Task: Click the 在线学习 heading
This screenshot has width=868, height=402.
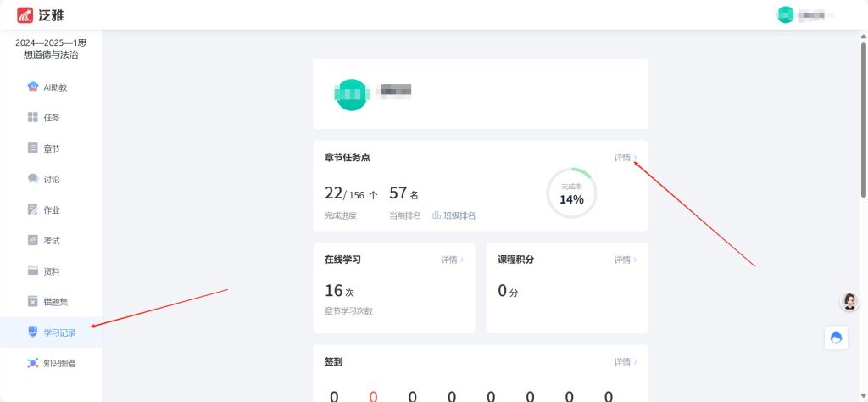Action: (x=342, y=260)
